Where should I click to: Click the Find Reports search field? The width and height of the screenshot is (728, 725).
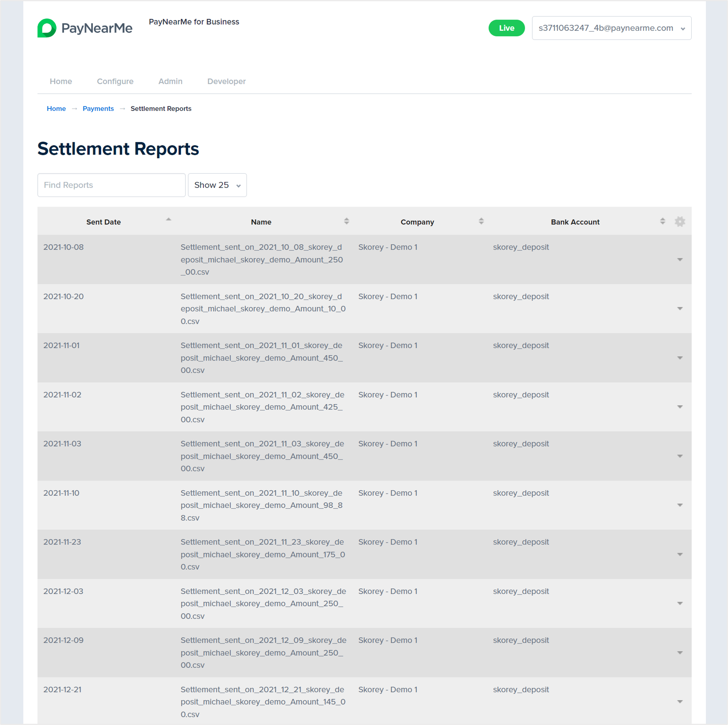pyautogui.click(x=111, y=185)
